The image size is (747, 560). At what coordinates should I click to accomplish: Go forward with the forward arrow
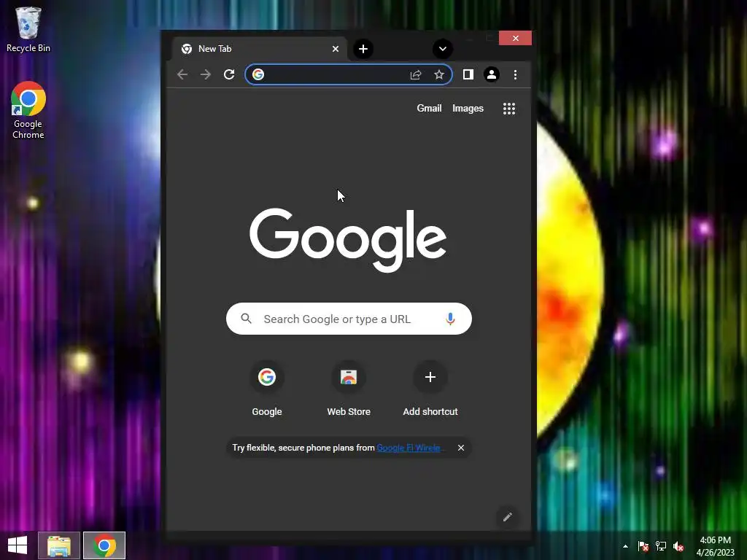(x=205, y=75)
